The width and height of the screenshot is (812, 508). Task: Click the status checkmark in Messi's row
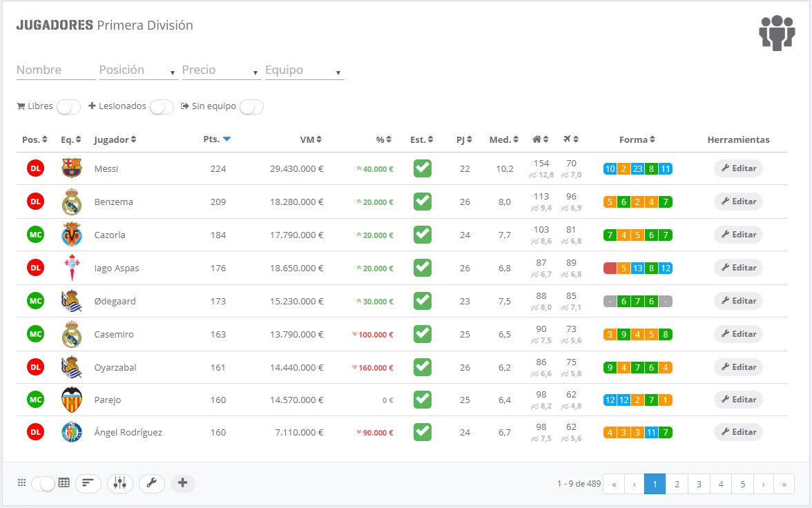pyautogui.click(x=423, y=168)
